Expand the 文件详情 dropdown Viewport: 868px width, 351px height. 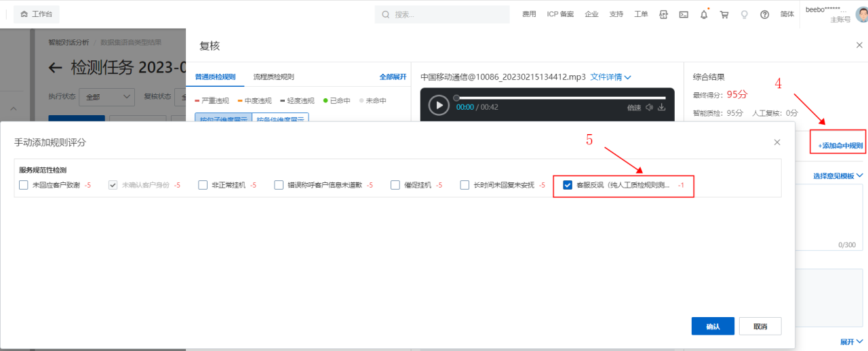[x=610, y=77]
